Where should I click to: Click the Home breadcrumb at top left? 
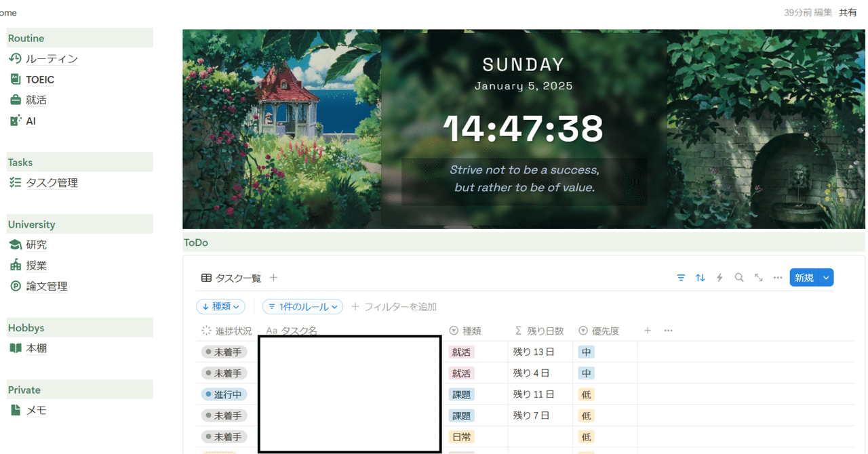7,12
